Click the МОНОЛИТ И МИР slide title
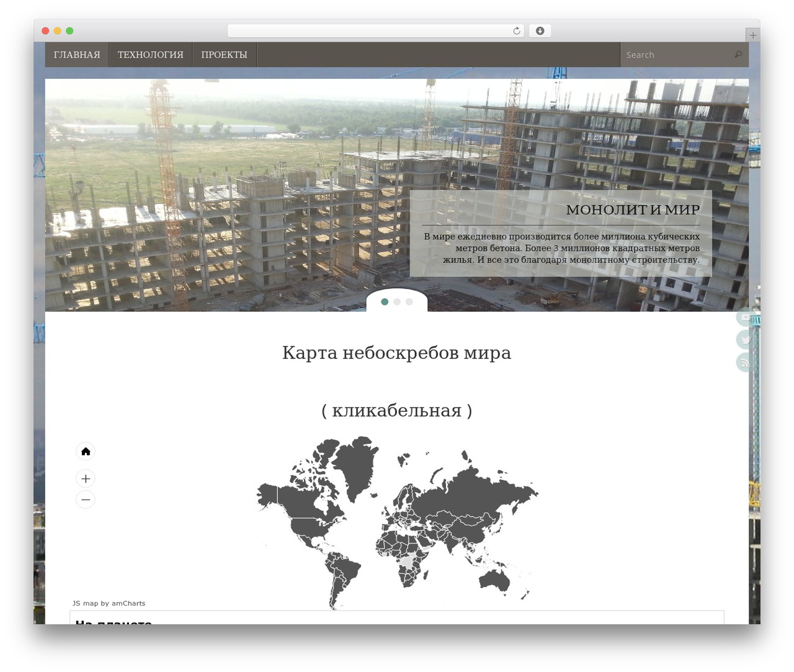This screenshot has height=672, width=794. [633, 210]
